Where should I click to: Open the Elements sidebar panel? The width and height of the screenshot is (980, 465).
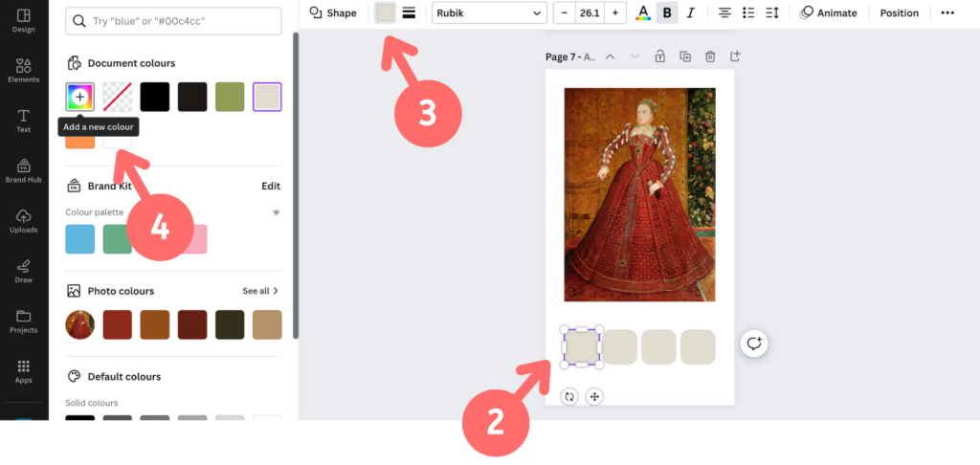pos(24,71)
